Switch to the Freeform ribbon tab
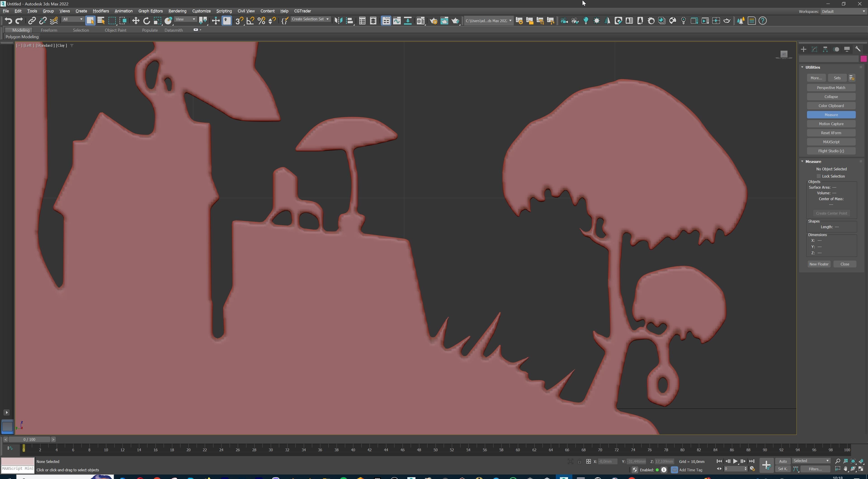The width and height of the screenshot is (868, 479). (x=49, y=30)
